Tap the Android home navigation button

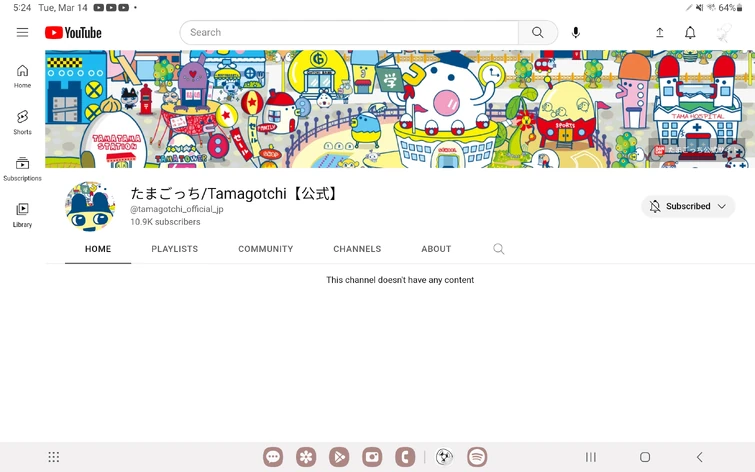pos(645,457)
